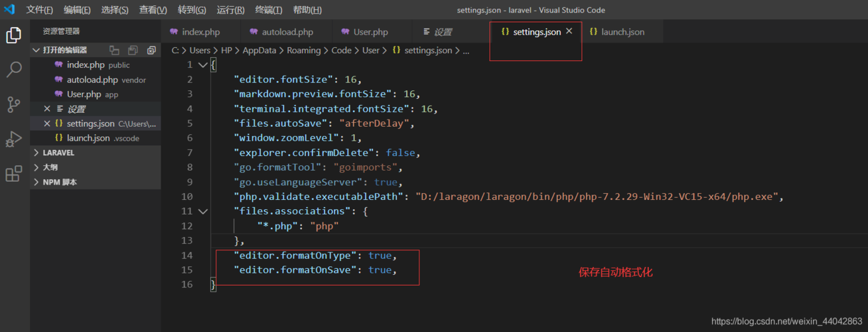Switch to the autoload.php tab

(287, 31)
